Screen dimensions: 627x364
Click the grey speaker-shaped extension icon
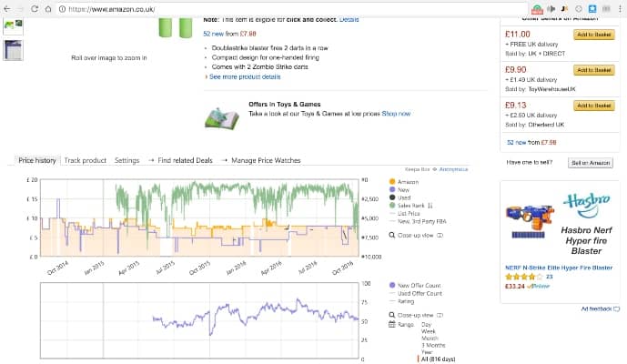[551, 9]
